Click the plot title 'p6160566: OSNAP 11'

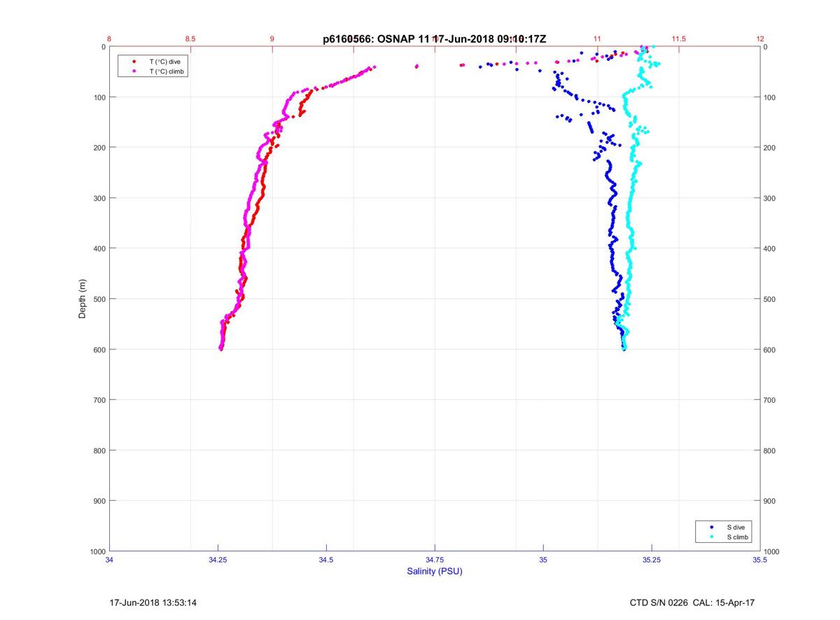pyautogui.click(x=377, y=39)
